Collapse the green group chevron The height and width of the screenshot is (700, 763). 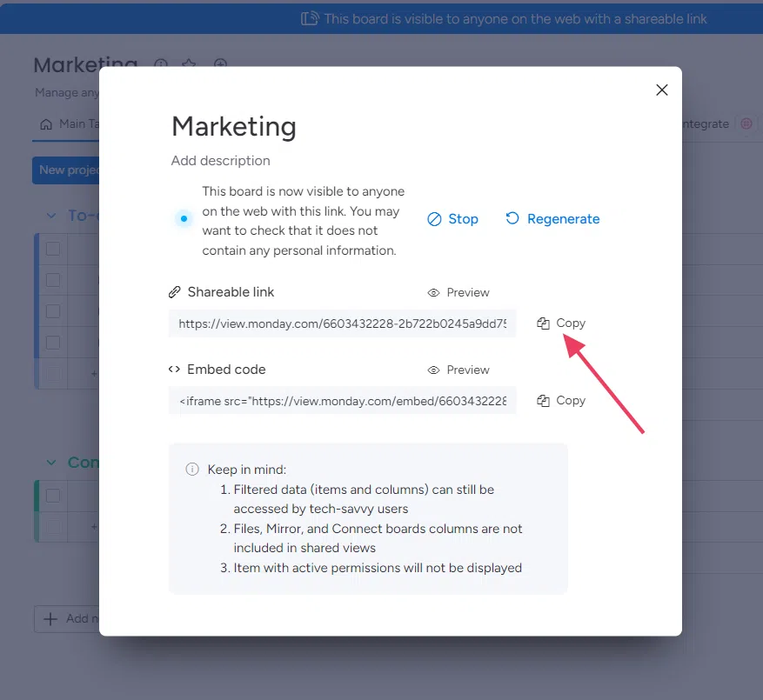pos(50,463)
